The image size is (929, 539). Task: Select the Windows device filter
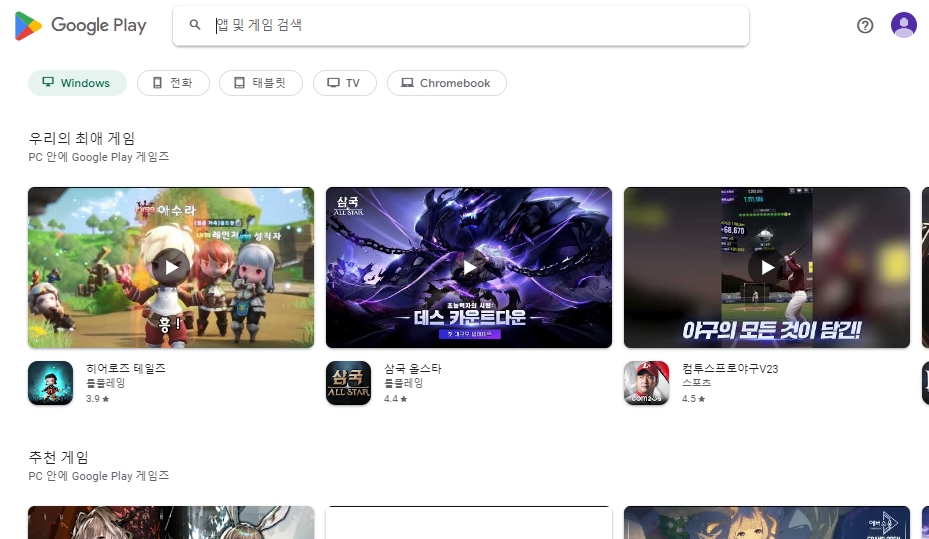pyautogui.click(x=77, y=83)
